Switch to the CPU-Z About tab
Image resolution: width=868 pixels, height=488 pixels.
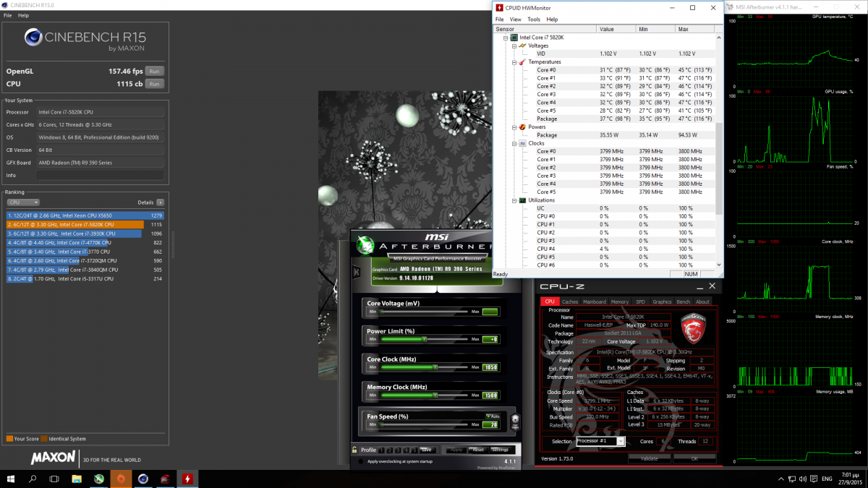(702, 301)
